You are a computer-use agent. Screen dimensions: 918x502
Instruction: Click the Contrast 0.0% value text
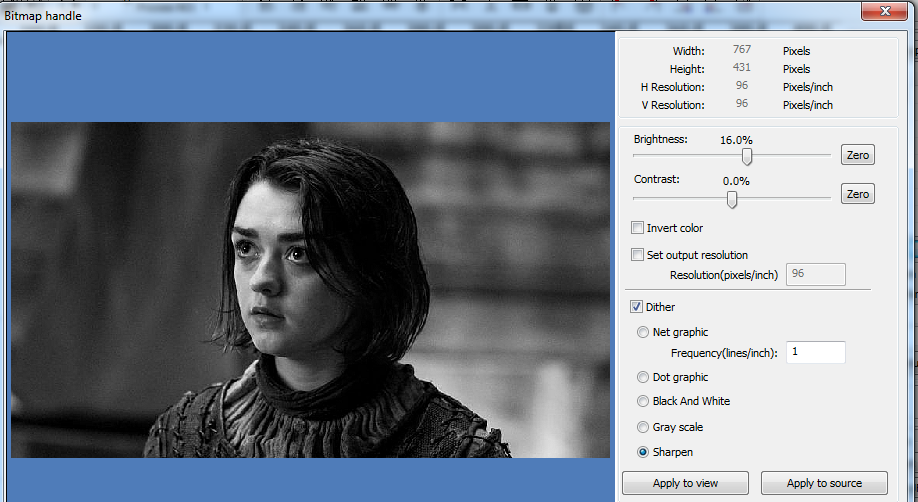pos(736,181)
